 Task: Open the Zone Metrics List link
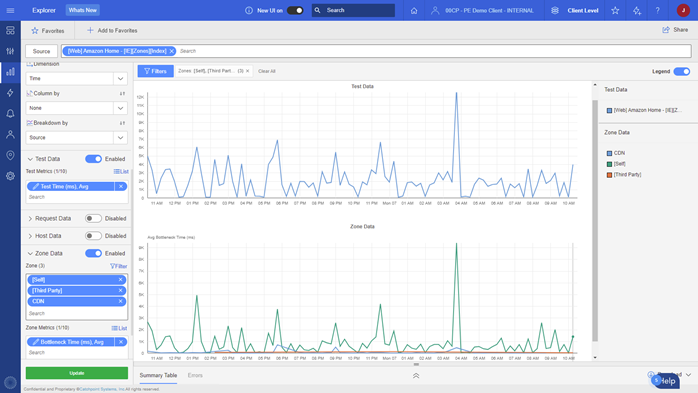[119, 328]
